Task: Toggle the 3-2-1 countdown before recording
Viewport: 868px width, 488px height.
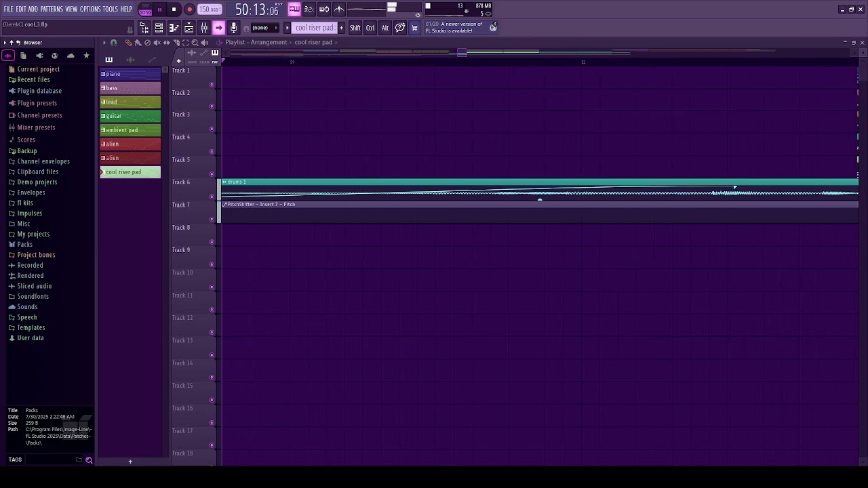Action: point(309,9)
